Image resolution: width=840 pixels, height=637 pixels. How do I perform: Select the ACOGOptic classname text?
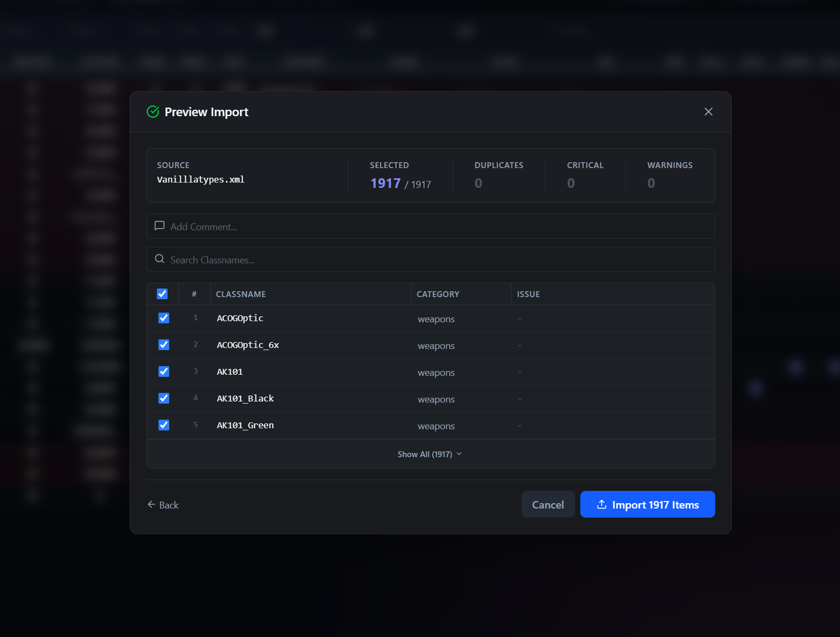tap(240, 318)
